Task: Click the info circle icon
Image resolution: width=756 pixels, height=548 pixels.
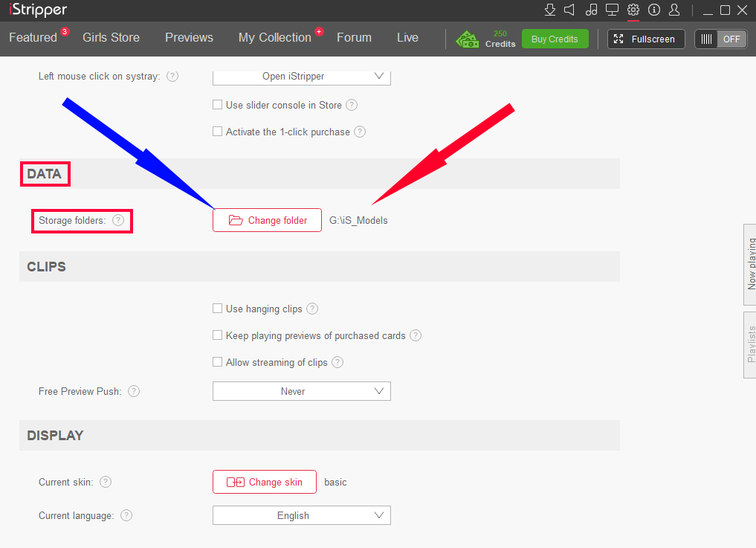Action: tap(654, 10)
